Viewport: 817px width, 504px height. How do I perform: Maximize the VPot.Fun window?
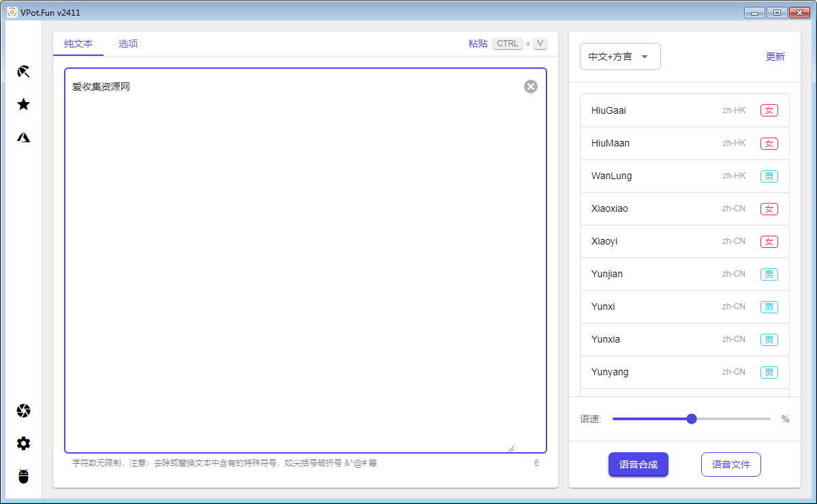click(777, 12)
